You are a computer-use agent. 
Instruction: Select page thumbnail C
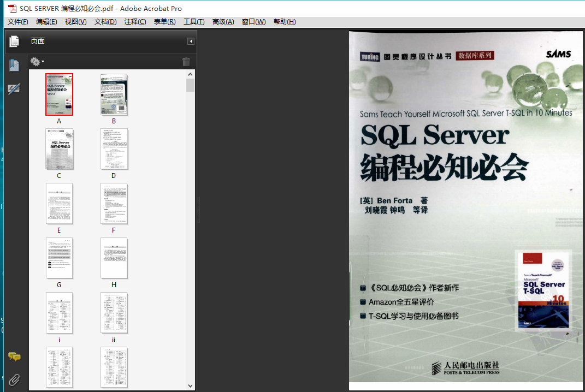coord(60,149)
